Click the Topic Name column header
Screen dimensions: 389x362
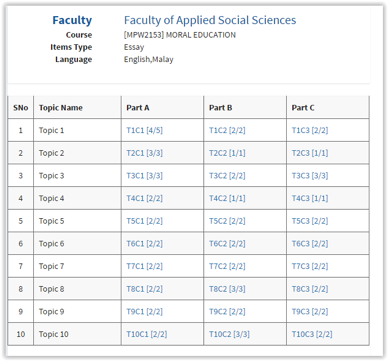pos(77,108)
